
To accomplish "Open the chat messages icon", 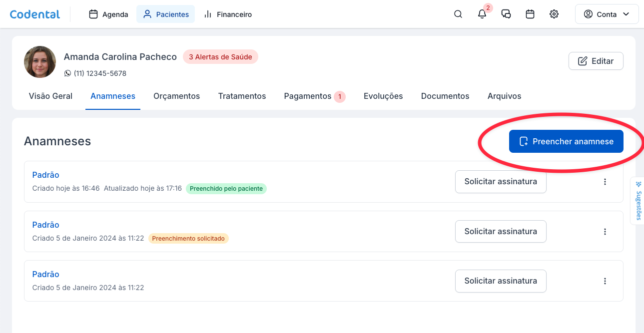I will point(506,14).
